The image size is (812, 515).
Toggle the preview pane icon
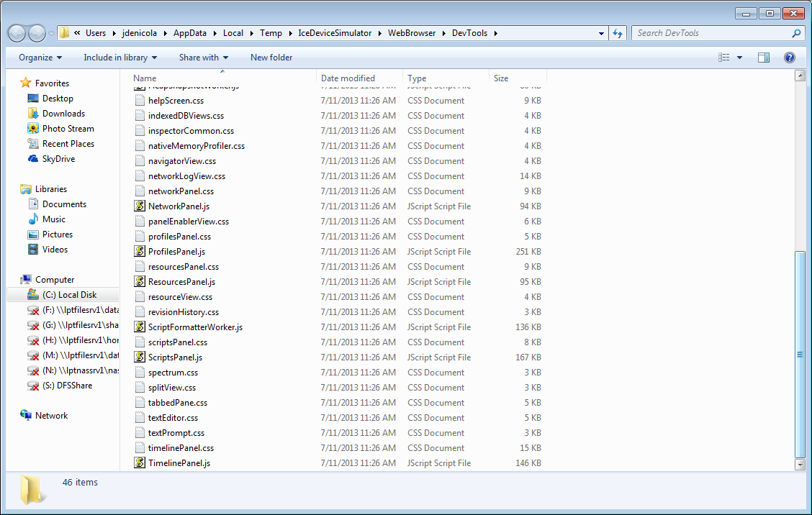point(763,58)
